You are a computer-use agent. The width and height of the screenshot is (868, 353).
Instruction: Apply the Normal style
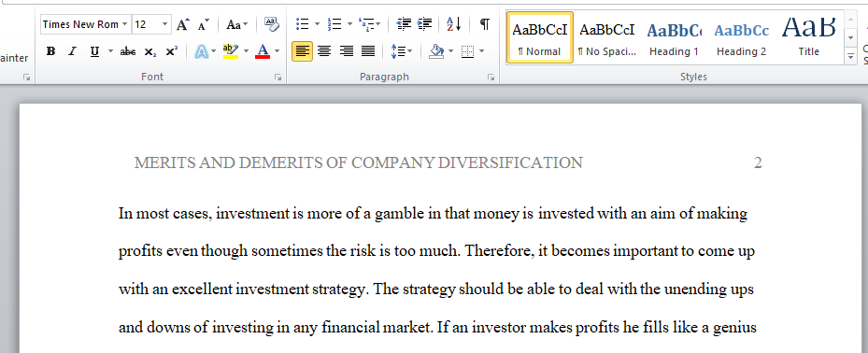(540, 37)
